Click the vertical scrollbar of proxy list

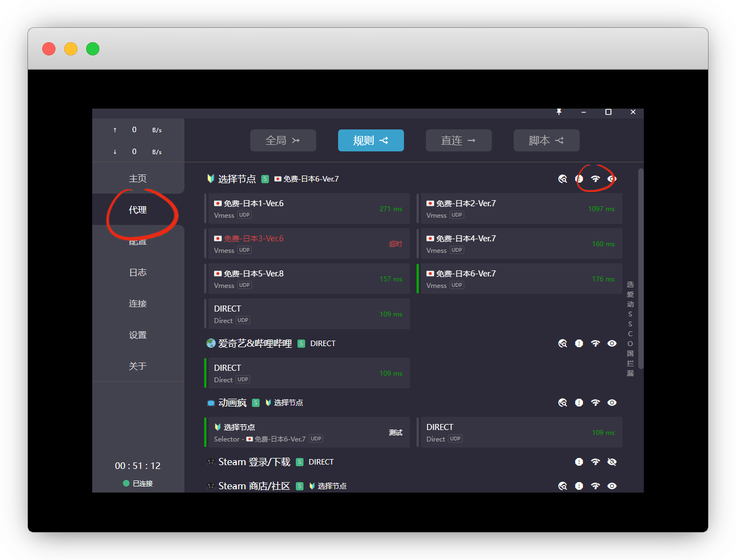[x=641, y=269]
